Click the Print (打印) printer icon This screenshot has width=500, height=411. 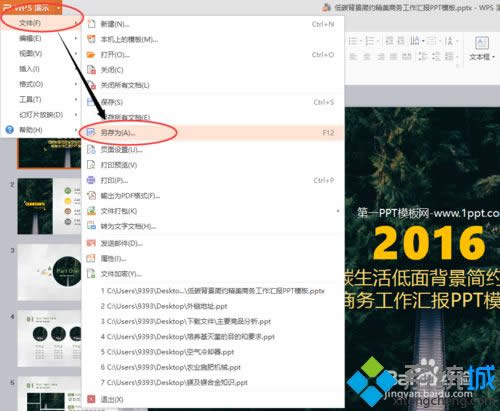click(91, 180)
